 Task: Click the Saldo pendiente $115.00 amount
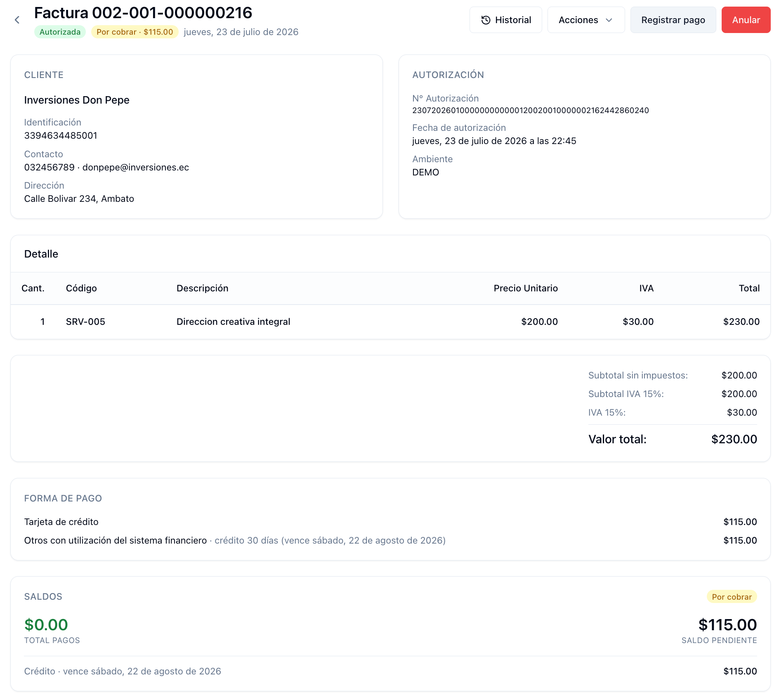(x=727, y=625)
